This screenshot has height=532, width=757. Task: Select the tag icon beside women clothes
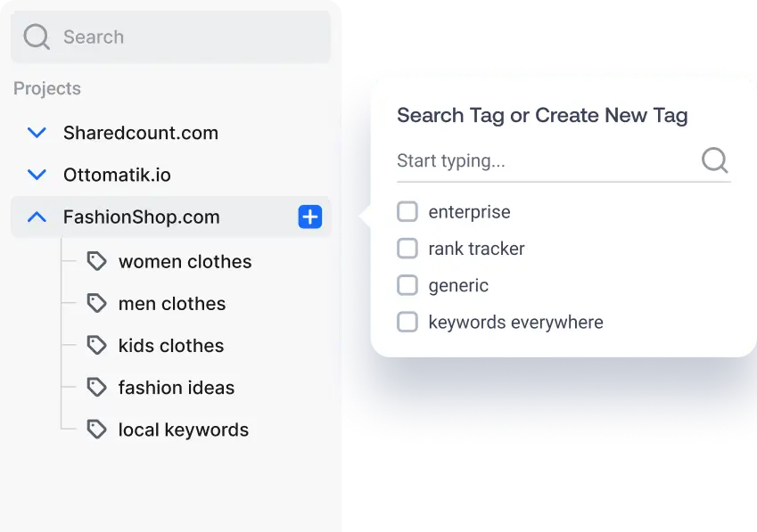pyautogui.click(x=96, y=260)
